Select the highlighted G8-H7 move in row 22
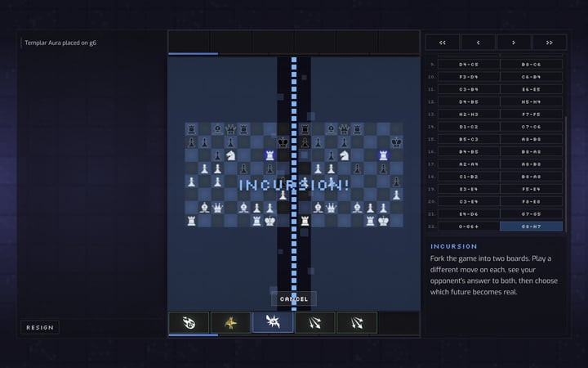The height and width of the screenshot is (368, 588). tap(532, 227)
